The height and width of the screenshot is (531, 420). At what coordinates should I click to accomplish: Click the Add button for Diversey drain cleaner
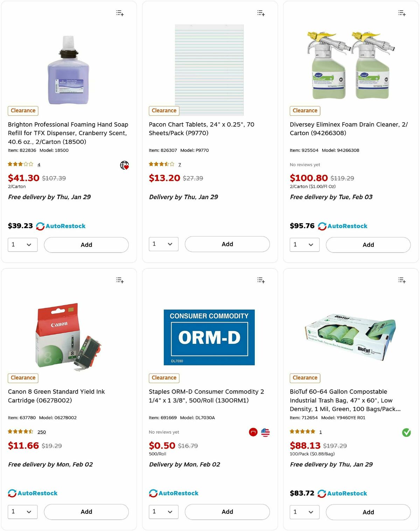pos(368,245)
